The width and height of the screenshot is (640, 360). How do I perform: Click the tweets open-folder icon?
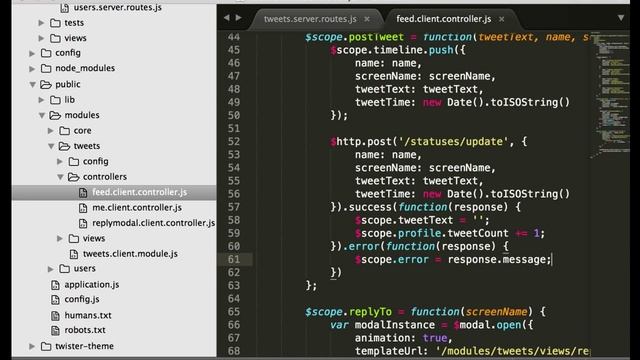tap(64, 146)
